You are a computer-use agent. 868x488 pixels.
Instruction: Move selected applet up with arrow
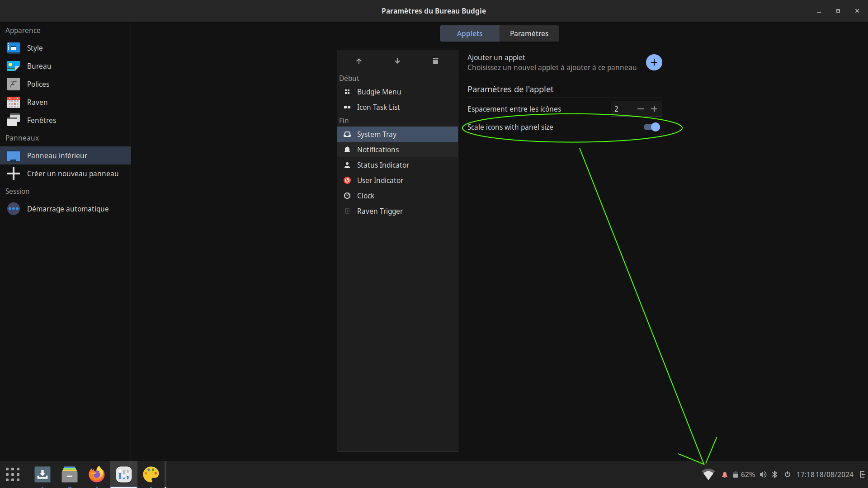pyautogui.click(x=359, y=61)
